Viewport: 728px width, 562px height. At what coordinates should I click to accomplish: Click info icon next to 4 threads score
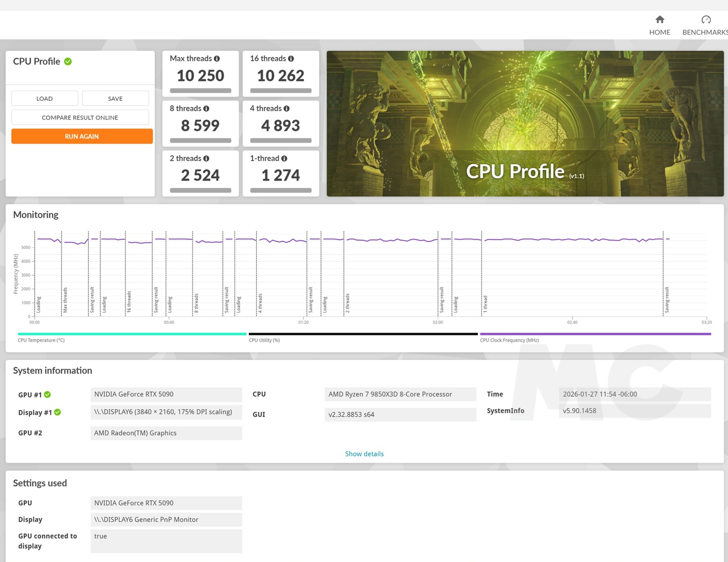pos(286,108)
